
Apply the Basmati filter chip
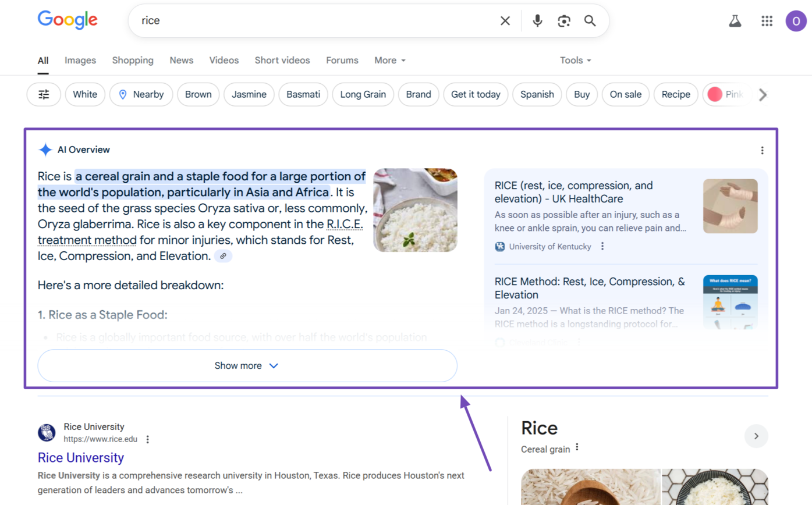pos(303,94)
